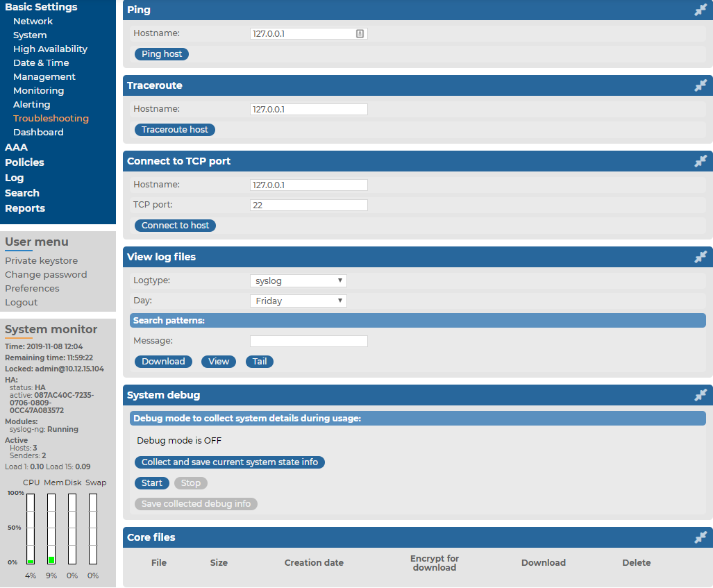Open the Day dropdown showing Friday
Image resolution: width=713 pixels, height=588 pixels.
point(299,301)
